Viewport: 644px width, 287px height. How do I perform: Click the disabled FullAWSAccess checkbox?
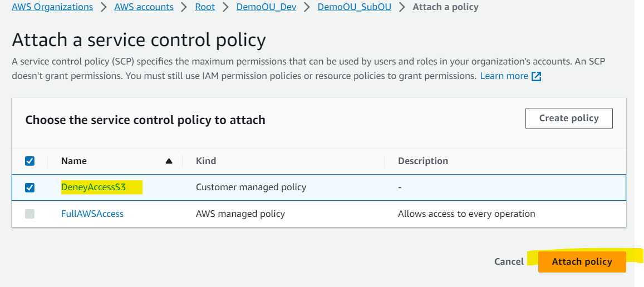[30, 214]
